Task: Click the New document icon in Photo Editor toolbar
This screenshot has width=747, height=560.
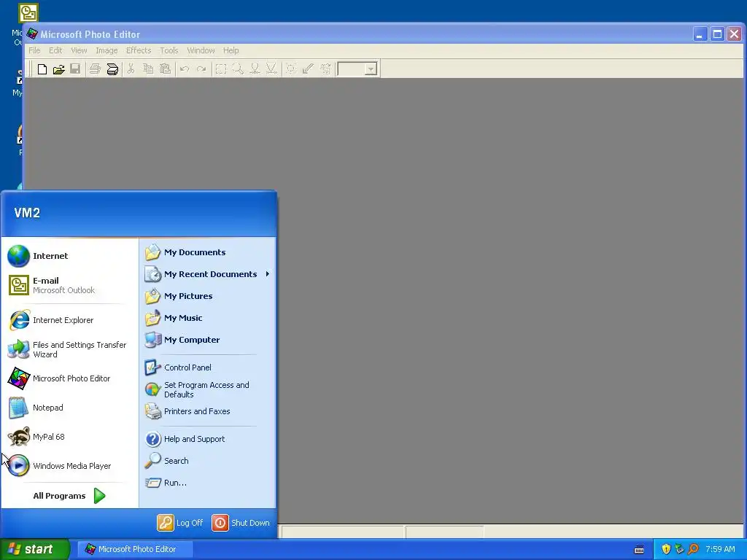Action: click(42, 69)
